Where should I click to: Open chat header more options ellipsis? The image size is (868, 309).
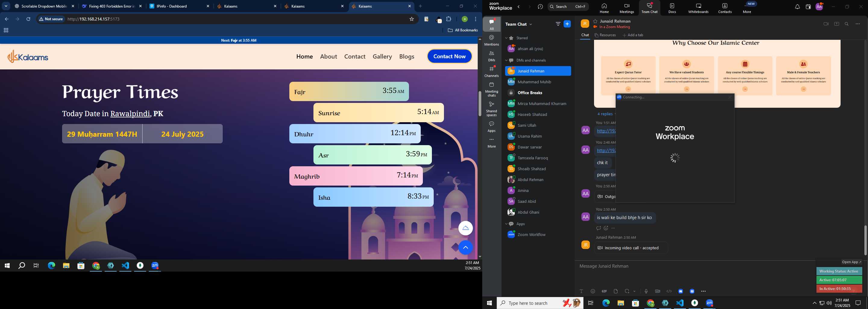(x=857, y=24)
